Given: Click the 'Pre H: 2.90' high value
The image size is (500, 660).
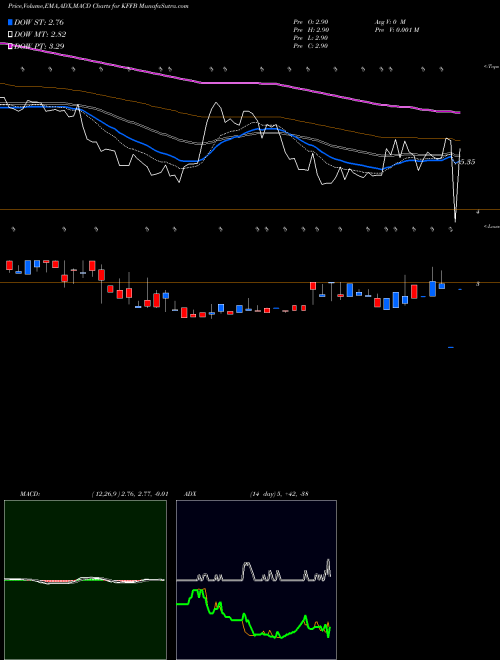Looking at the screenshot, I should 311,30.
